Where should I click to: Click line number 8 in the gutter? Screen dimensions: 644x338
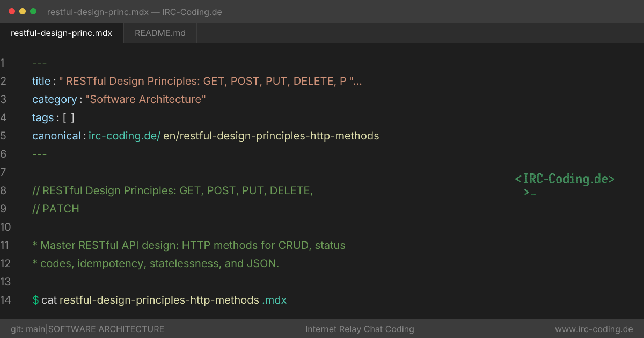click(x=3, y=190)
